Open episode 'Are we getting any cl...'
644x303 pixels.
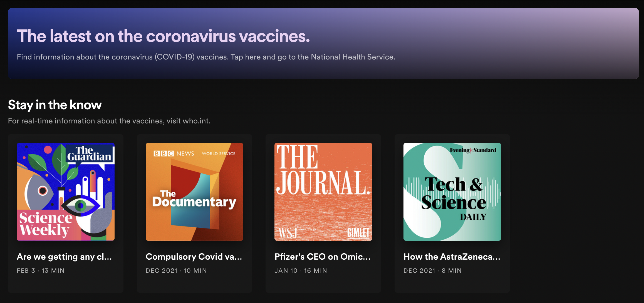pyautogui.click(x=64, y=257)
